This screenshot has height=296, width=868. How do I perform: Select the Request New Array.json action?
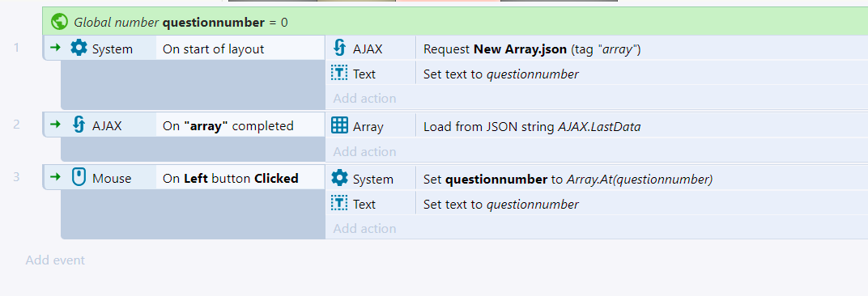642,49
